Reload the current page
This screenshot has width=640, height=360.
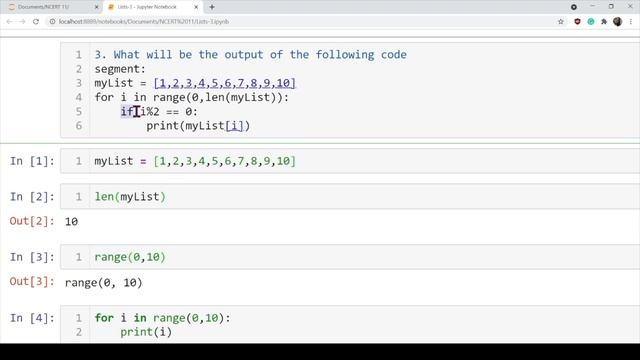tap(36, 22)
